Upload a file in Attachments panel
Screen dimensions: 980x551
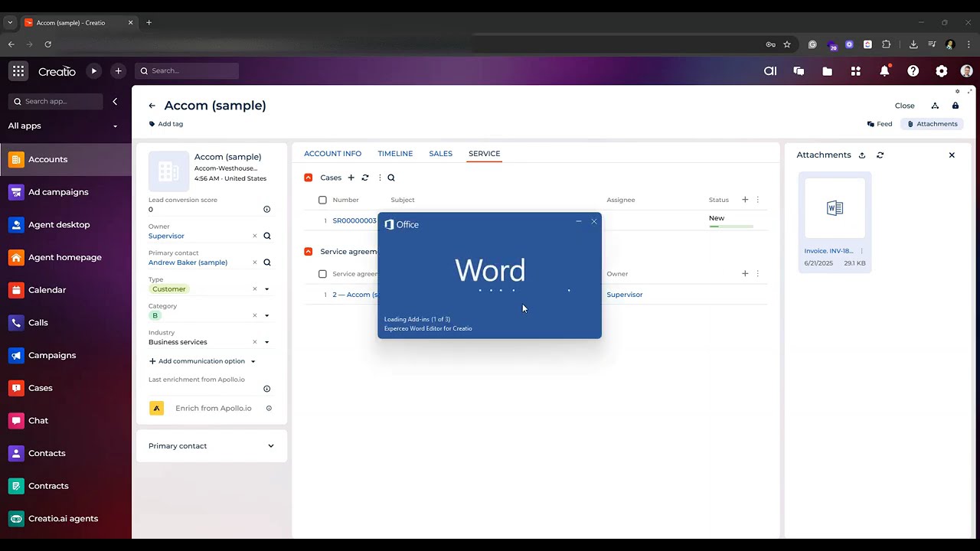[x=861, y=155]
